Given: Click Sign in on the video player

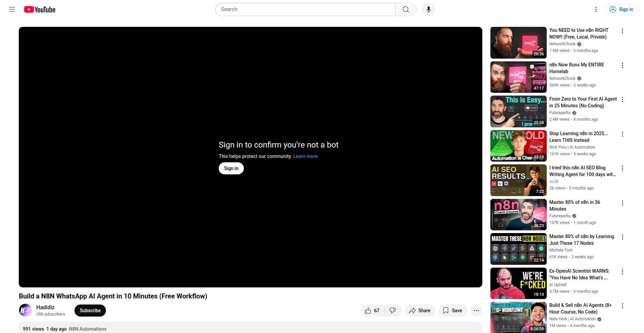Looking at the screenshot, I should [x=231, y=168].
